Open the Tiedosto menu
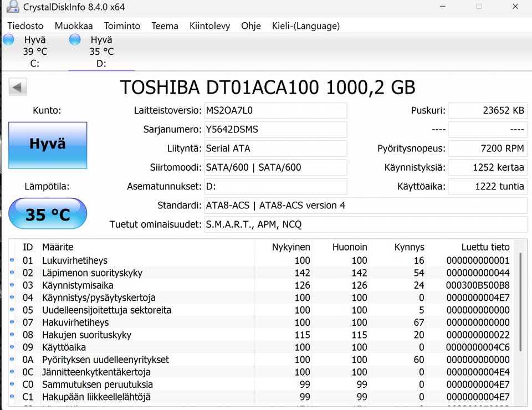The height and width of the screenshot is (410, 532). (25, 26)
